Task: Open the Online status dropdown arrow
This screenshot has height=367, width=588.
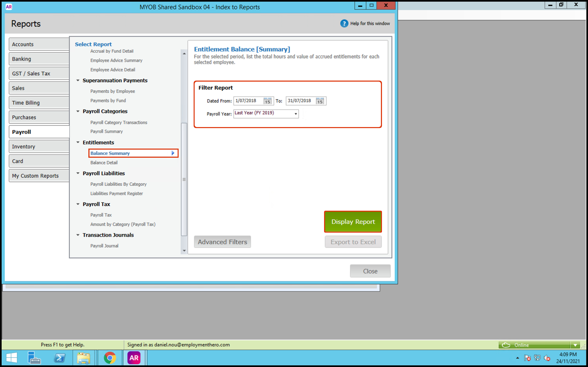Action: pos(575,345)
